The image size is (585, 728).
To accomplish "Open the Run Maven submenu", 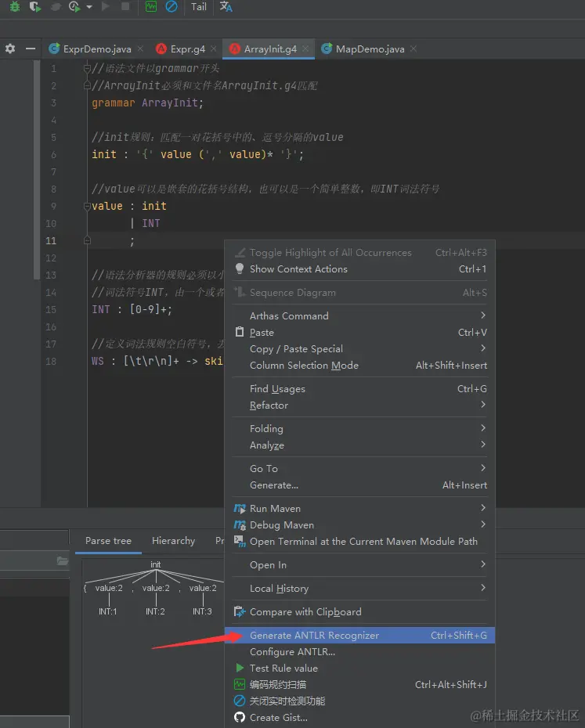I will 359,508.
